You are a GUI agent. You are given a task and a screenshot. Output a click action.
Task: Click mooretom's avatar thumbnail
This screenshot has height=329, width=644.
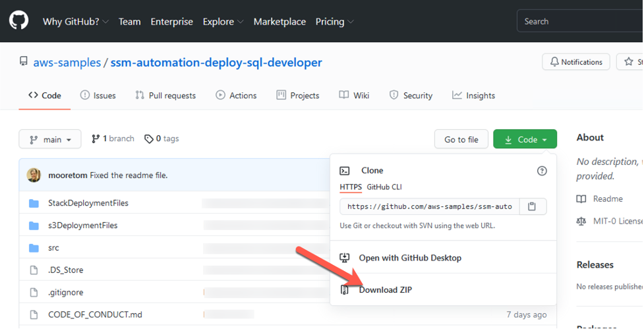click(34, 175)
